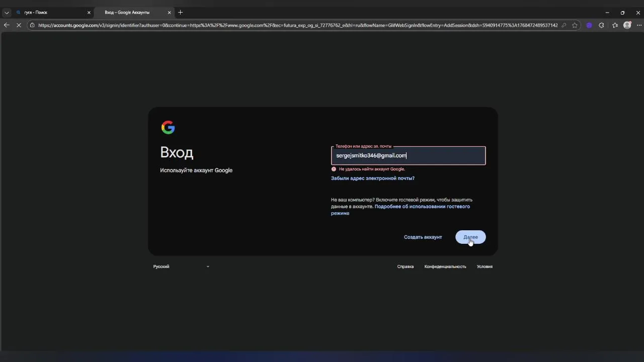This screenshot has width=644, height=362.
Task: Open the Favorites list icon
Action: click(x=615, y=25)
